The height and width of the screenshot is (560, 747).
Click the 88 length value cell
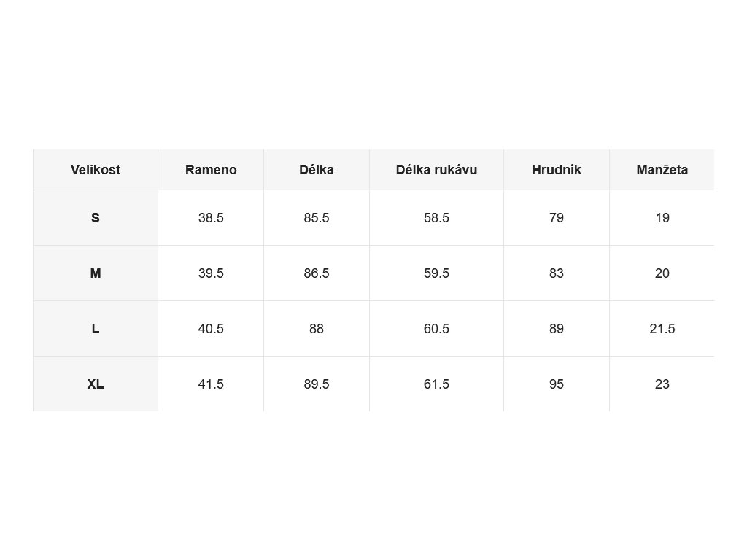coord(317,329)
